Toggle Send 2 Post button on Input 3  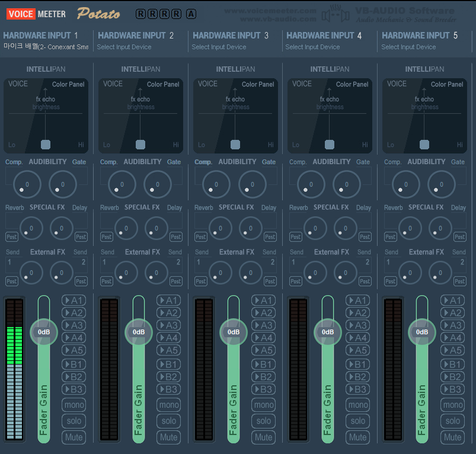coord(270,282)
